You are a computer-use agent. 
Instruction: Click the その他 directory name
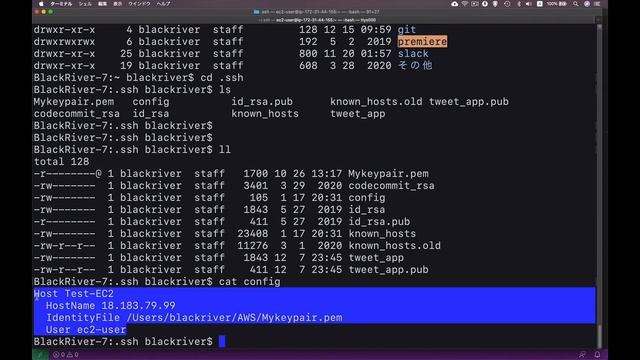pos(415,66)
